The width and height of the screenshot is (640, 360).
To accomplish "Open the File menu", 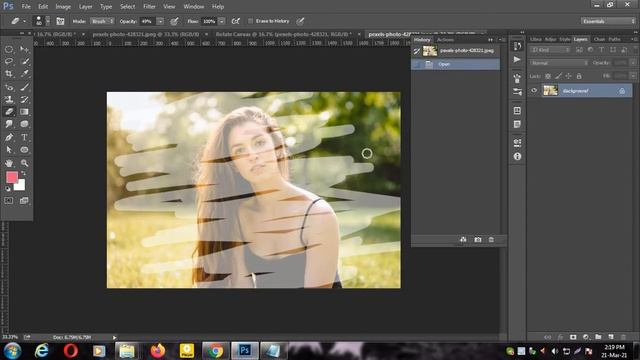I will click(x=26, y=7).
